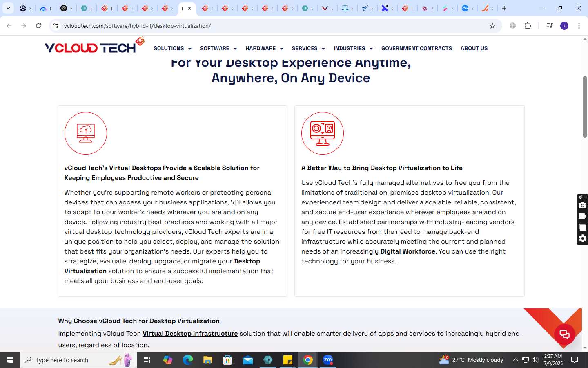Click the vCloud Tech logo
This screenshot has width=588, height=368.
[x=95, y=46]
